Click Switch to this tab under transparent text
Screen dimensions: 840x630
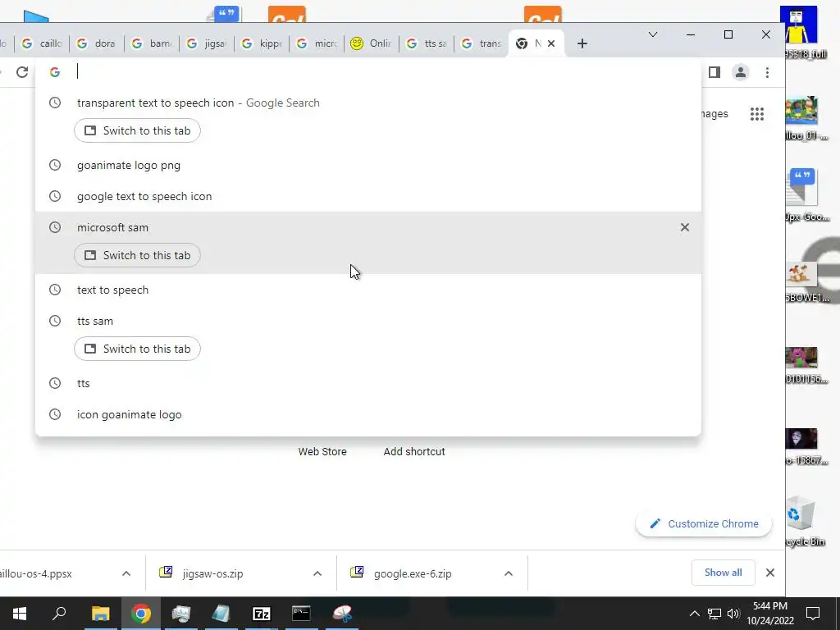137,130
